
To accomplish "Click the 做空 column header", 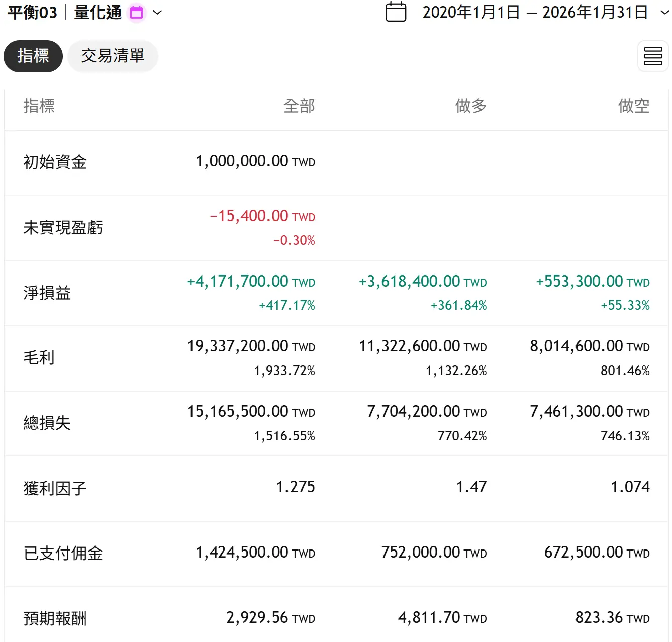I will [x=633, y=106].
